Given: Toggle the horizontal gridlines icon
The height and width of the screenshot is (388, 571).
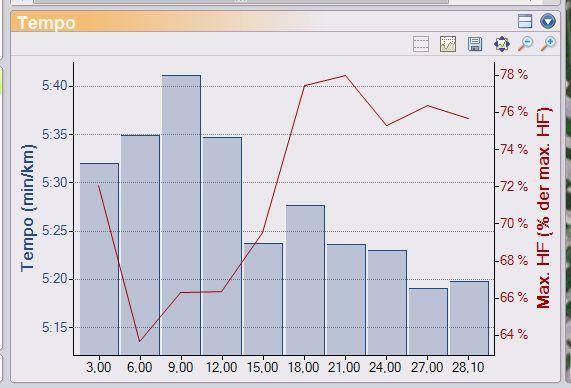Looking at the screenshot, I should (421, 44).
